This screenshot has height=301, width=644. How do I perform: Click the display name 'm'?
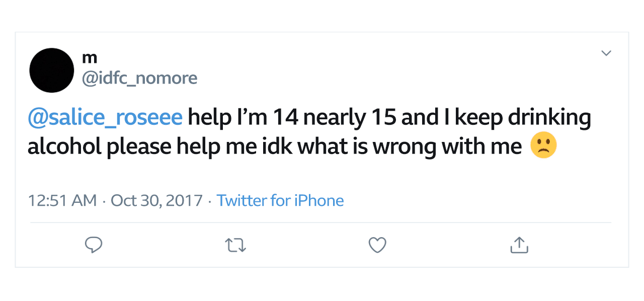pyautogui.click(x=90, y=57)
